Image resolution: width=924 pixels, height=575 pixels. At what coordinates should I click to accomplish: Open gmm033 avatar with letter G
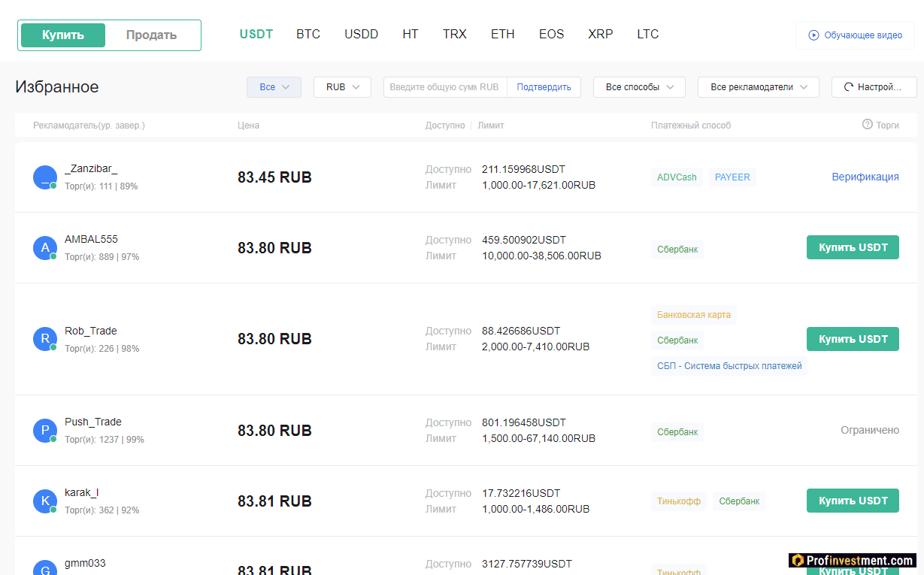point(45,567)
